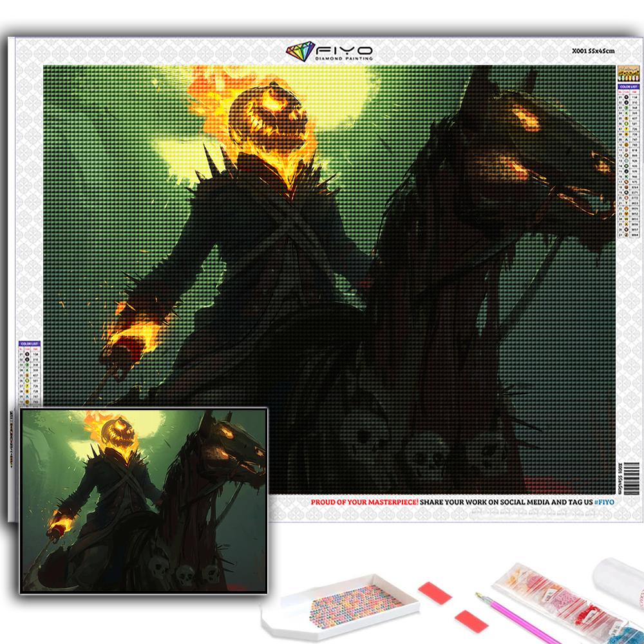Click the color list chart on right edge
Screen dimensions: 644x644
tap(624, 161)
